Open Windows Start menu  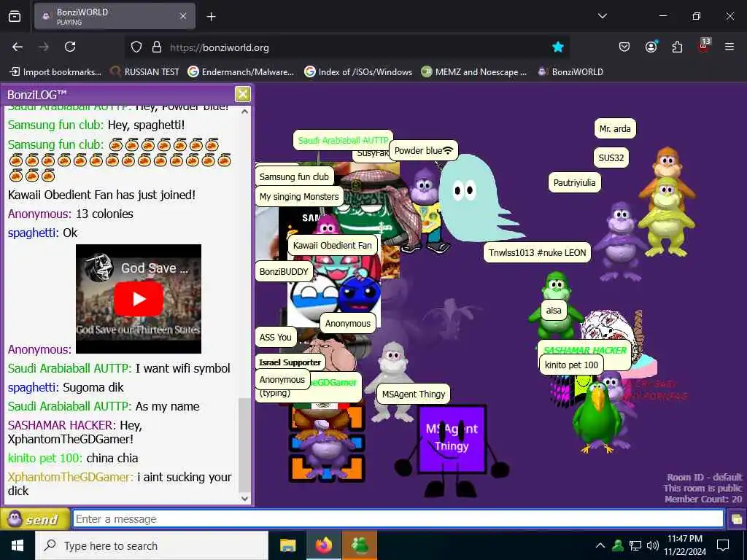point(18,545)
